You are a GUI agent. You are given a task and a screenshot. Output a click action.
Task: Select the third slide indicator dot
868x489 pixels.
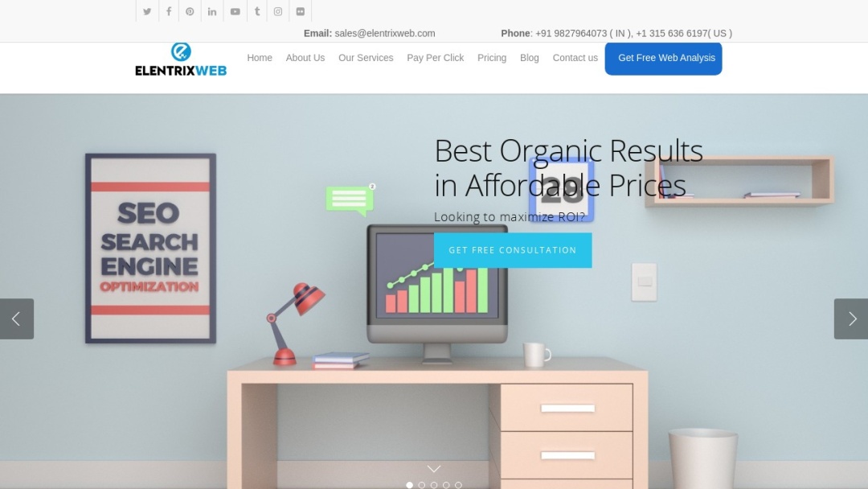(433, 484)
